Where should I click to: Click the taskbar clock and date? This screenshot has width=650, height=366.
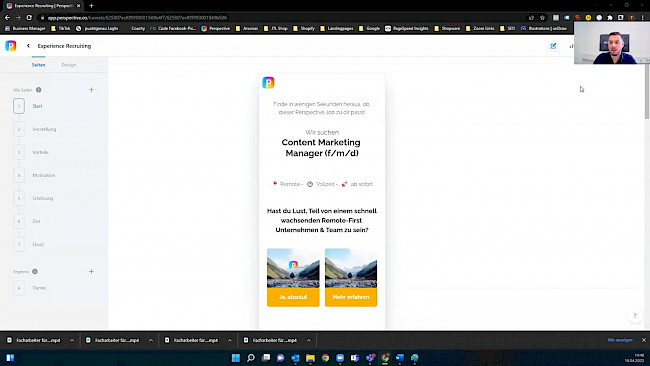[x=634, y=358]
